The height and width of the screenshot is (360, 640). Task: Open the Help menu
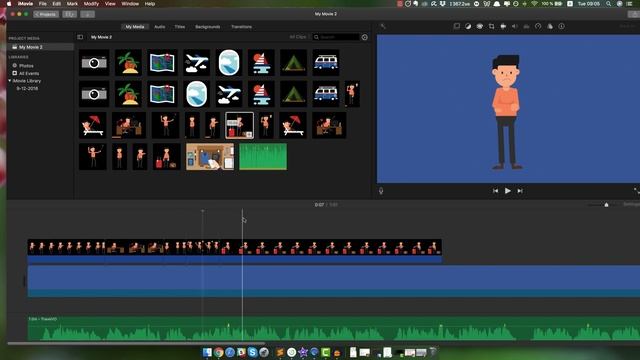coord(150,4)
